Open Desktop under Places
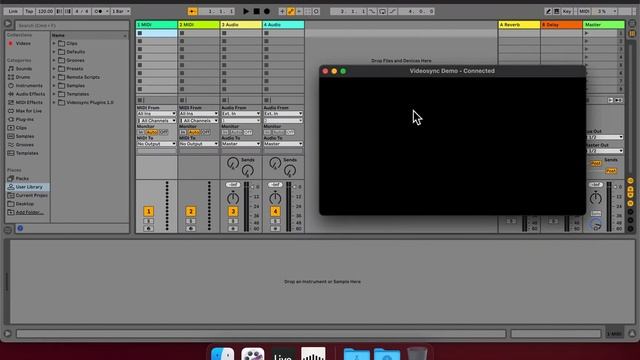Screen dimensions: 640x360 pyautogui.click(x=25, y=204)
